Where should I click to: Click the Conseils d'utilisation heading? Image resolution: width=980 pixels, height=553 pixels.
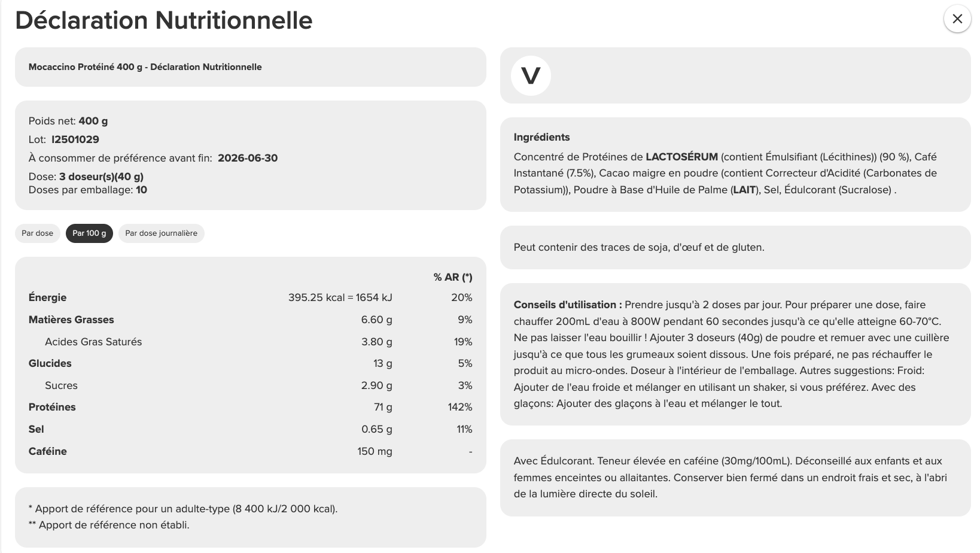[x=567, y=305]
